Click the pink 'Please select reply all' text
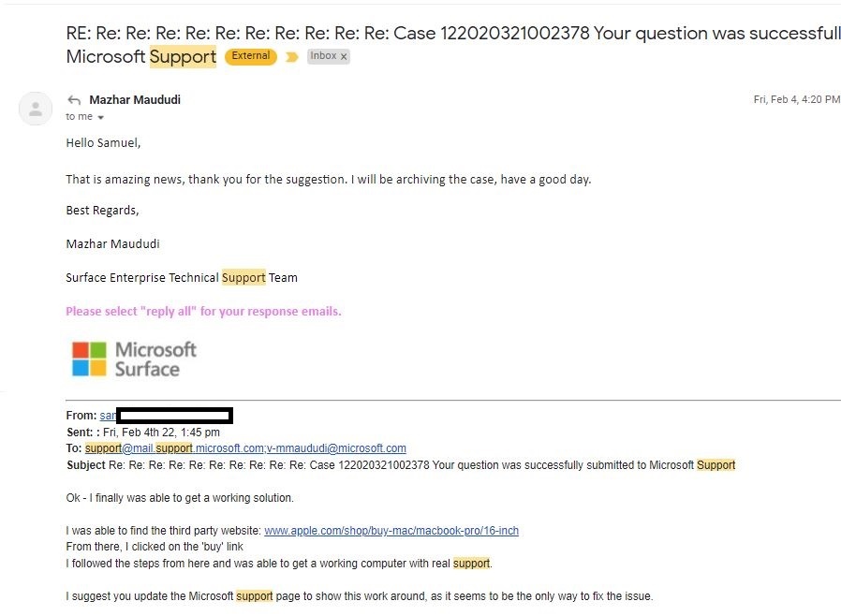The height and width of the screenshot is (616, 841). coord(203,312)
